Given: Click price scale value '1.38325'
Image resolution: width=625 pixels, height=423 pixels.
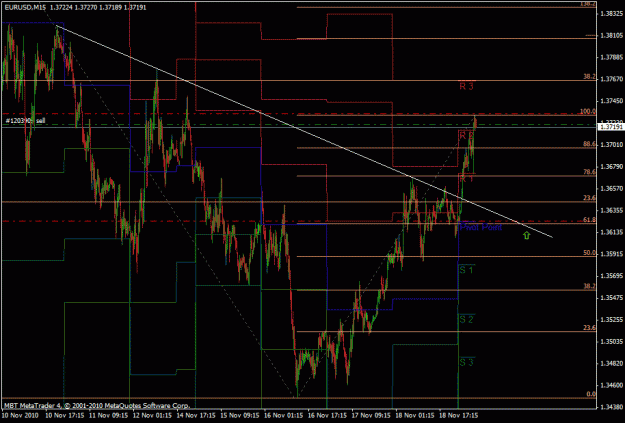Looking at the screenshot, I should tap(611, 14).
